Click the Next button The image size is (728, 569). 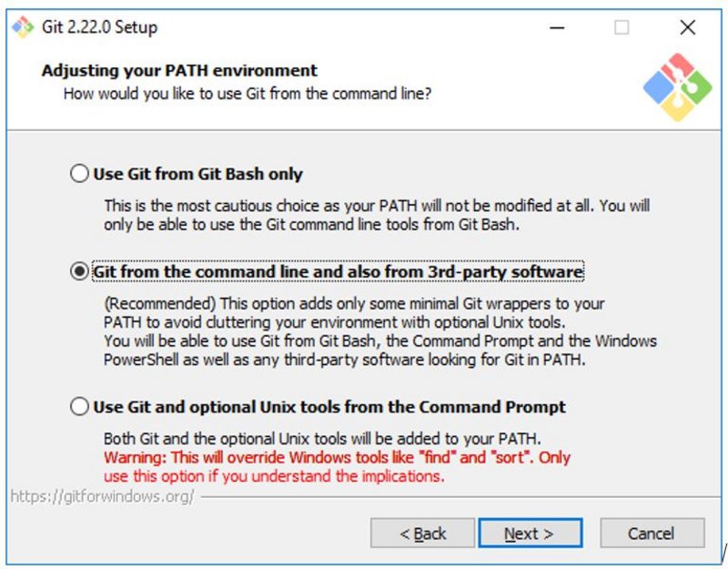point(531,533)
